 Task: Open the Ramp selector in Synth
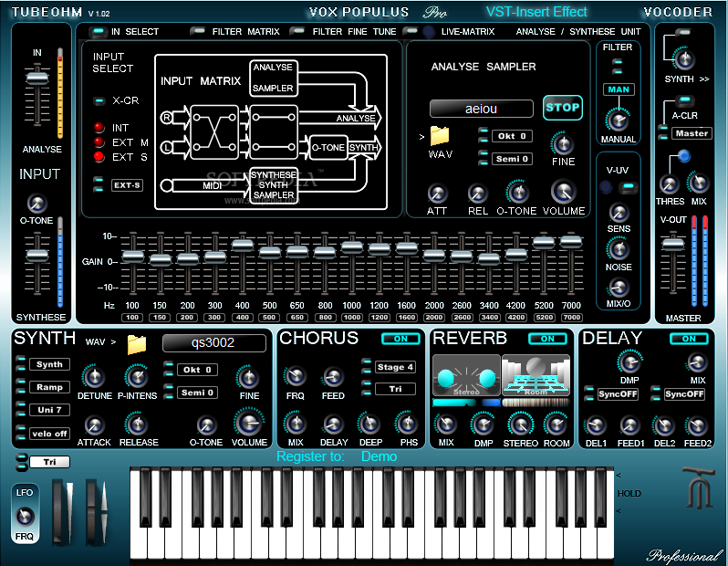(x=49, y=387)
